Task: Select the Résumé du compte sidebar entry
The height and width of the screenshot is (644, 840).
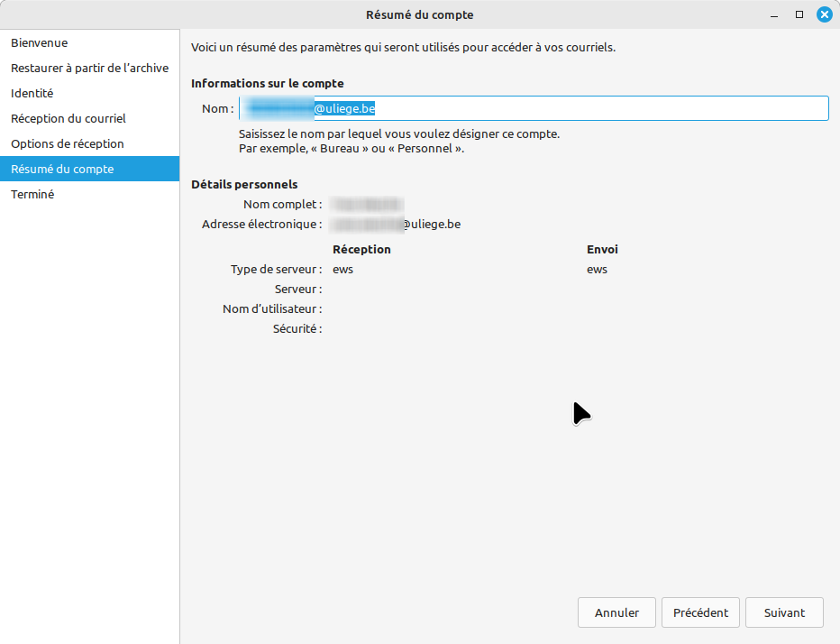Action: 62,169
